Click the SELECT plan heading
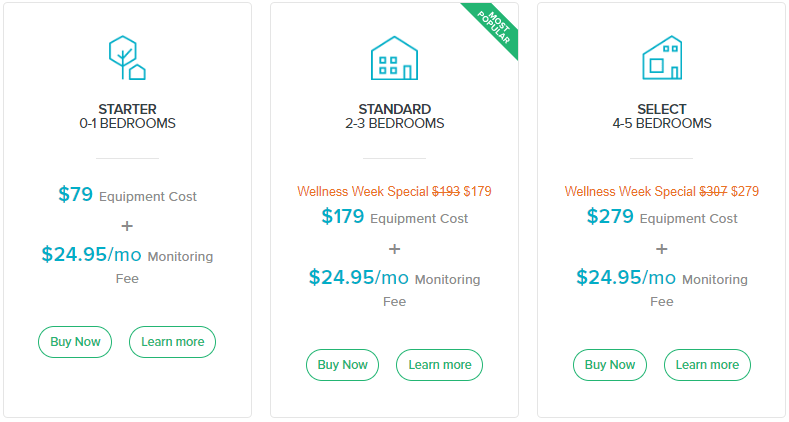This screenshot has width=789, height=422. (x=662, y=109)
